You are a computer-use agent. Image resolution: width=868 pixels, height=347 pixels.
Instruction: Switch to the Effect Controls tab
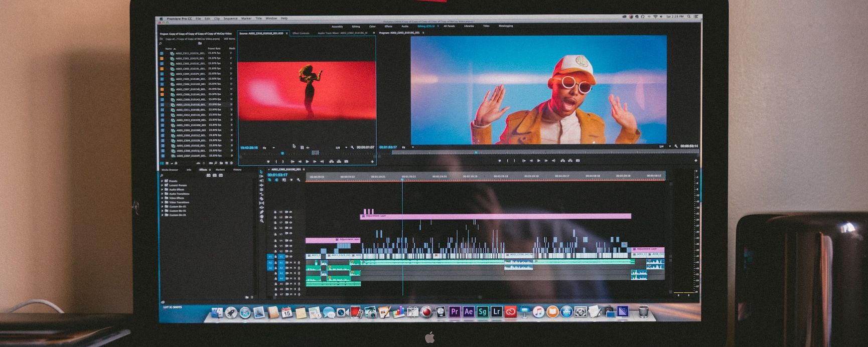pyautogui.click(x=301, y=33)
